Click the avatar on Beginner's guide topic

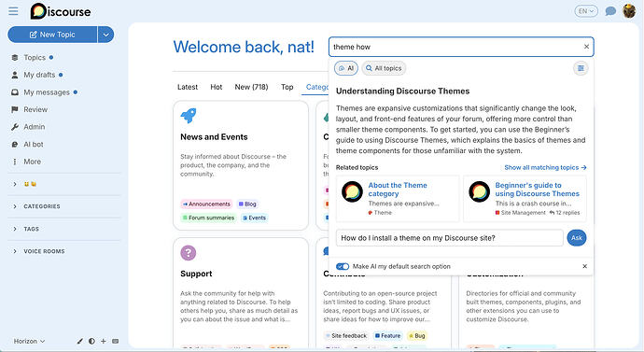pyautogui.click(x=480, y=191)
